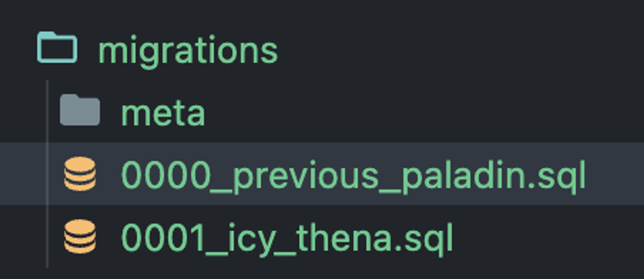Open the 0001_icy_thena.sql migration file
Screen dimensions: 644x279
coord(287,238)
